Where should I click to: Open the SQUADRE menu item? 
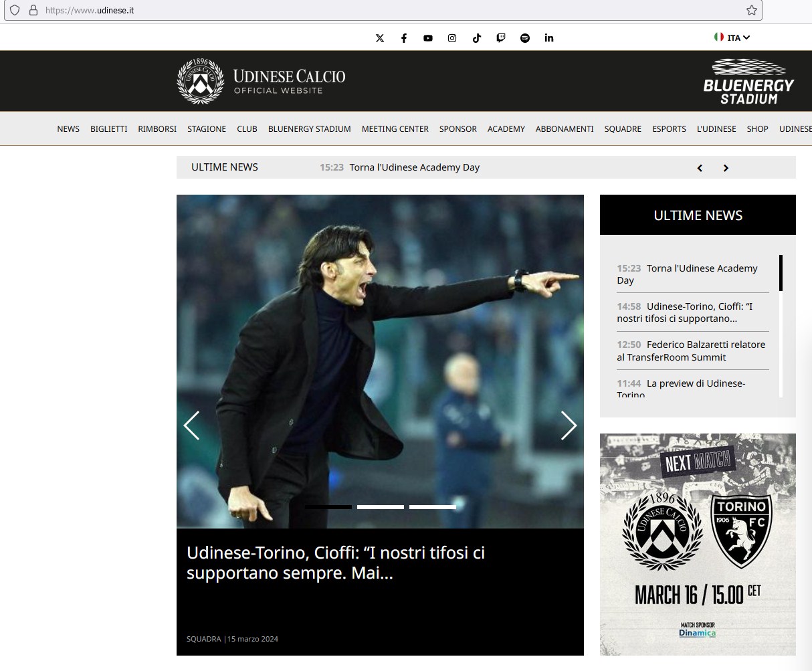pos(623,129)
